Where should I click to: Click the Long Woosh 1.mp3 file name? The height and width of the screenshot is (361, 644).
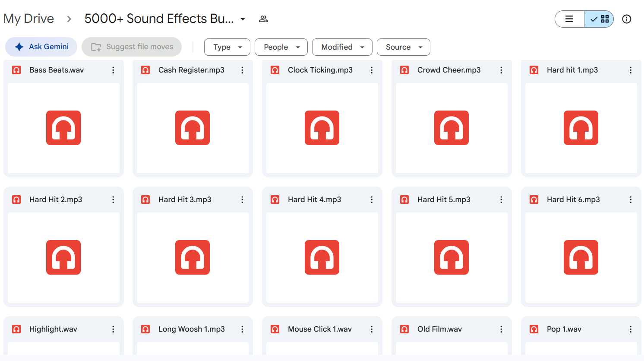point(192,329)
